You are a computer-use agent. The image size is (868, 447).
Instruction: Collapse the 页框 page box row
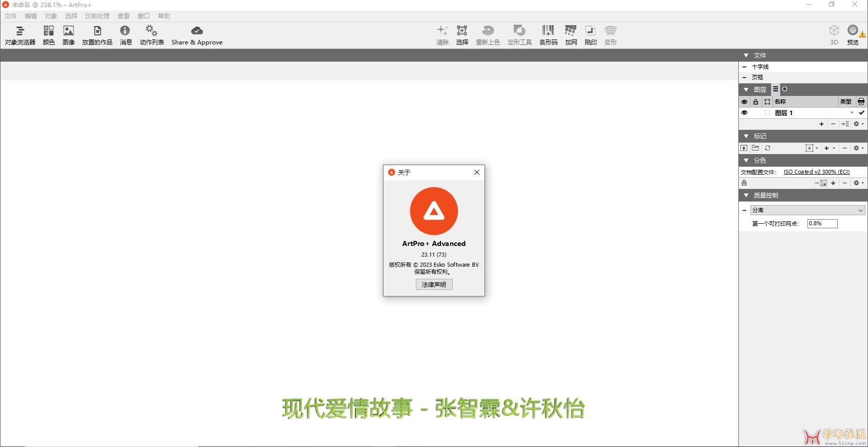pyautogui.click(x=744, y=77)
